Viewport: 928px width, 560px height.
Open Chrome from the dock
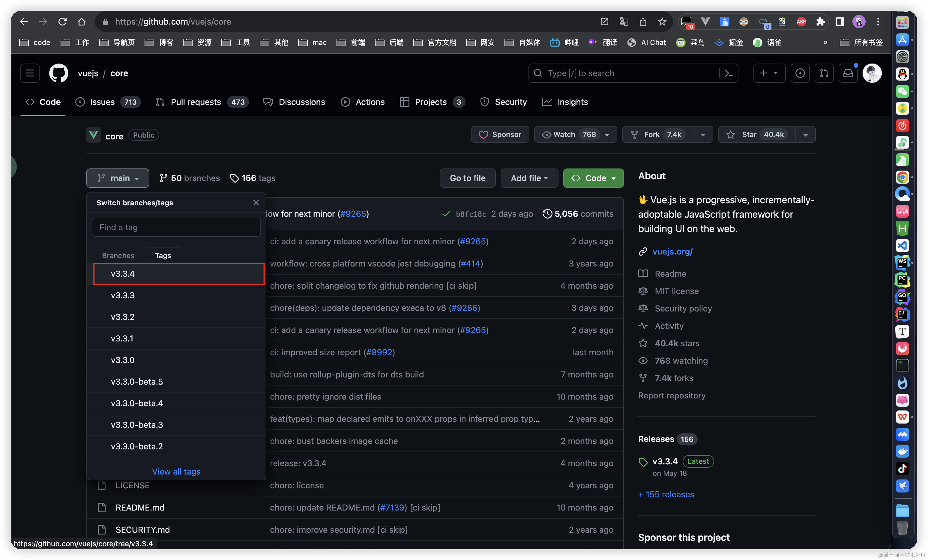[903, 177]
